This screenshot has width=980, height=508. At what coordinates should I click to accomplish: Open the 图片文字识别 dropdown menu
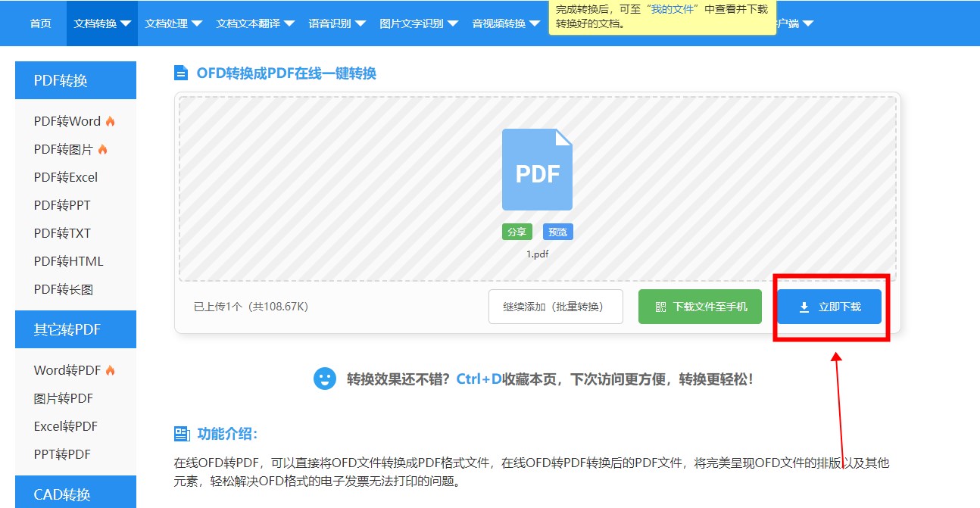(x=419, y=23)
